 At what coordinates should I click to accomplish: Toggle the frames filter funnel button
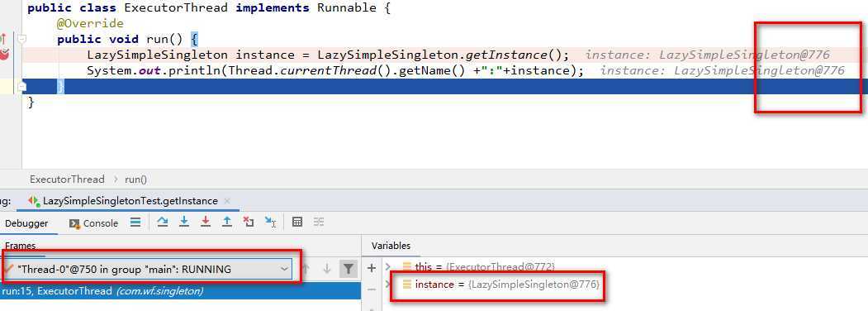pos(348,270)
